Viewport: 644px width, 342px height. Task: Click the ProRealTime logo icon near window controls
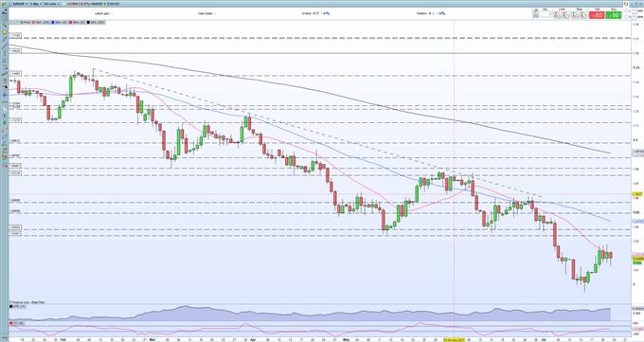click(626, 4)
